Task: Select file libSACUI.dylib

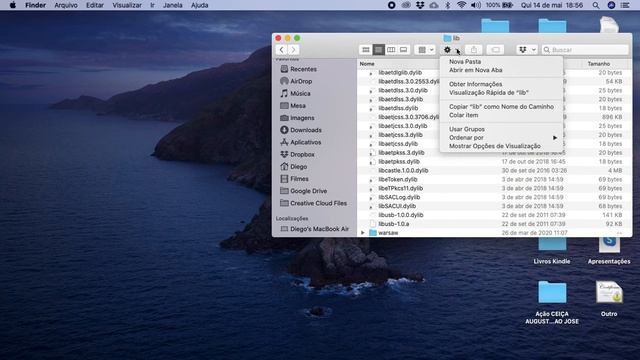Action: pos(397,206)
